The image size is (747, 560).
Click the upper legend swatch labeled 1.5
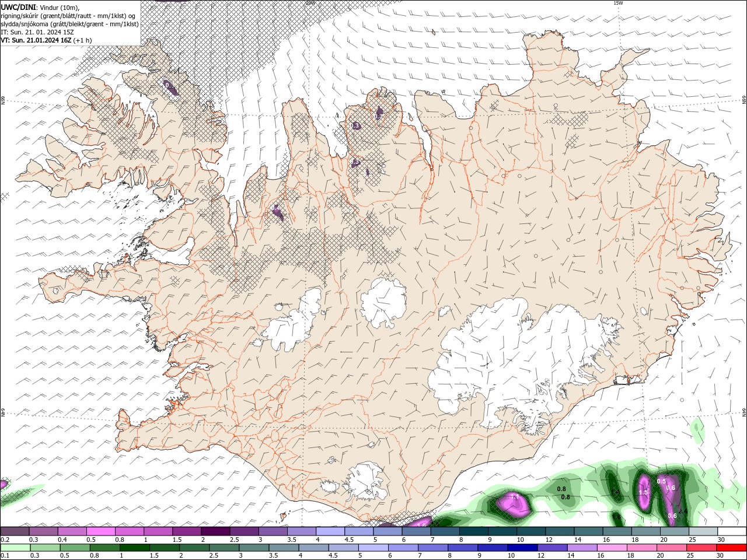(187, 531)
